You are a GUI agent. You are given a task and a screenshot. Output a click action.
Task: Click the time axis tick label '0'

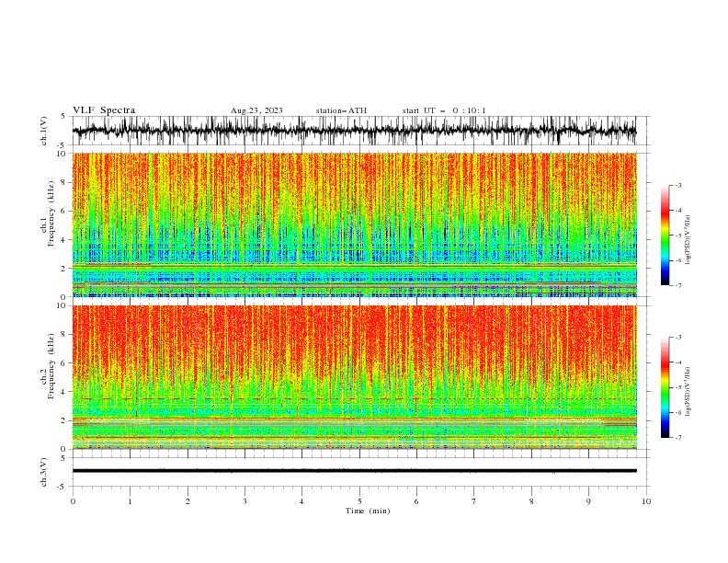(73, 501)
